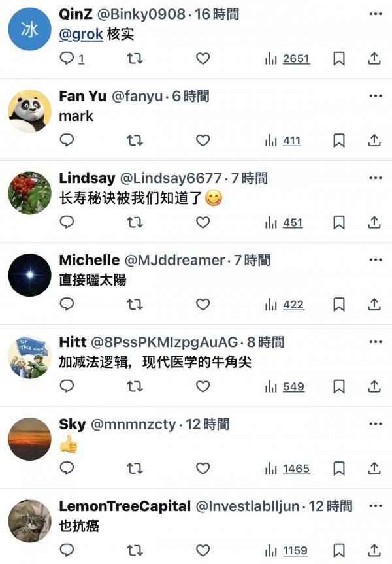The width and height of the screenshot is (392, 564).
Task: Bookmark LemonTreeCapital's tweet
Action: [x=339, y=550]
